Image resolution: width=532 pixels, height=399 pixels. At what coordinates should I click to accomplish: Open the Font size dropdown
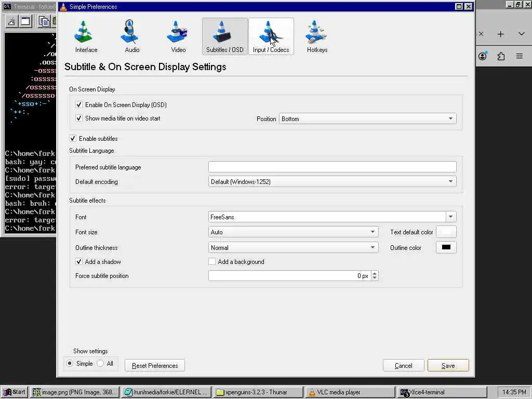pyautogui.click(x=293, y=232)
